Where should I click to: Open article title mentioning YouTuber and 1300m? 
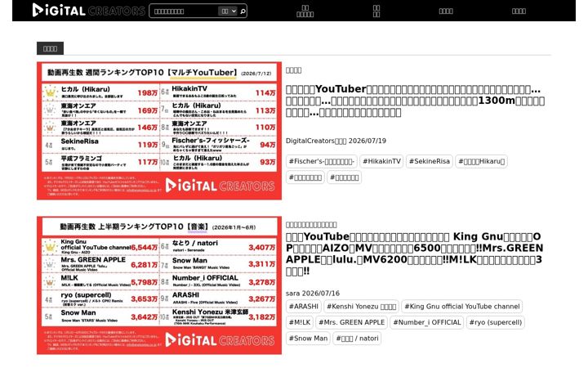click(415, 101)
